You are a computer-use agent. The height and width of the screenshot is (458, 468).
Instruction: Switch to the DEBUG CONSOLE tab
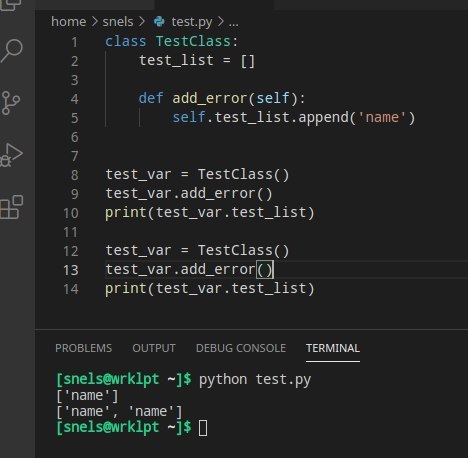[x=241, y=348]
